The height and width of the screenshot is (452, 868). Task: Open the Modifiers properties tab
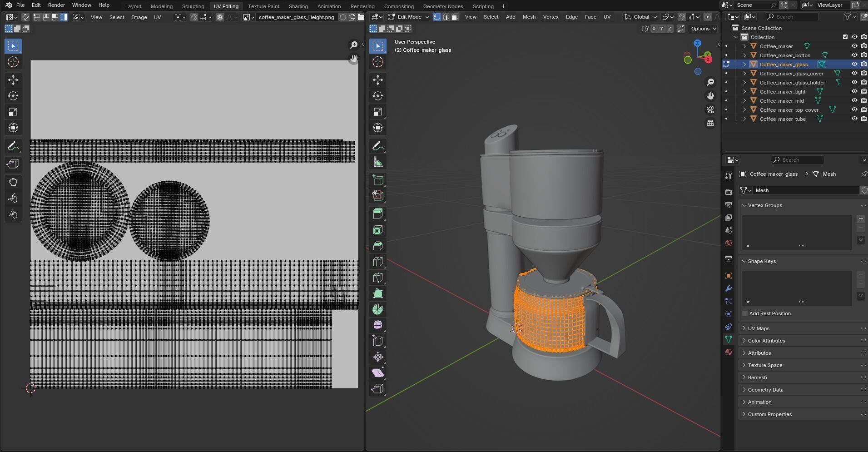click(x=729, y=288)
